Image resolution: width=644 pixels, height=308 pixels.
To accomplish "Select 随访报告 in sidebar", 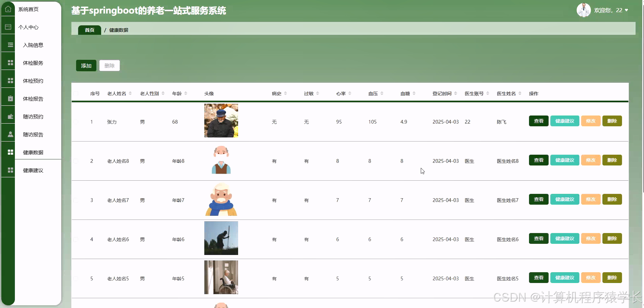I will coord(33,135).
